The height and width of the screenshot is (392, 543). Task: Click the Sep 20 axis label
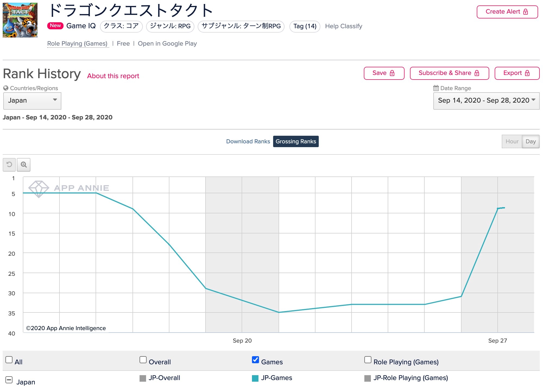click(242, 340)
